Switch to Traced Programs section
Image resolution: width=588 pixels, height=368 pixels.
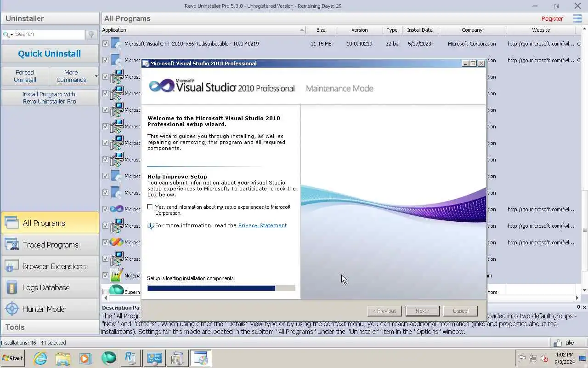click(50, 245)
